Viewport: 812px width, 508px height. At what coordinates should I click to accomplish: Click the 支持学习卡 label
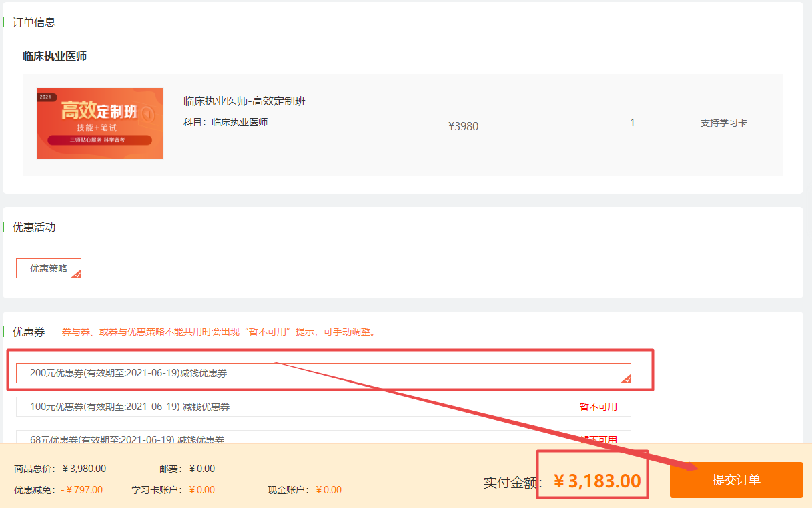(x=723, y=123)
